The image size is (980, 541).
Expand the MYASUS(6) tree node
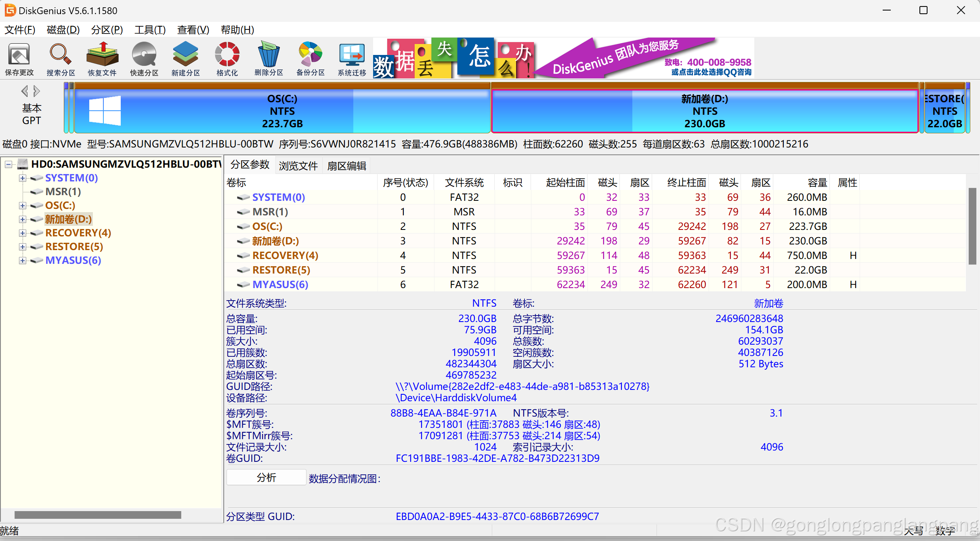[23, 261]
